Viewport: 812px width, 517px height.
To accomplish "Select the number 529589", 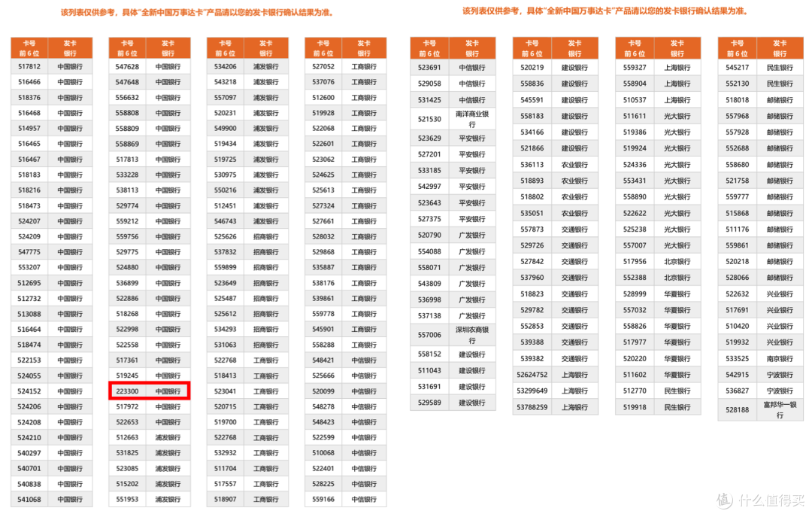I will point(429,403).
